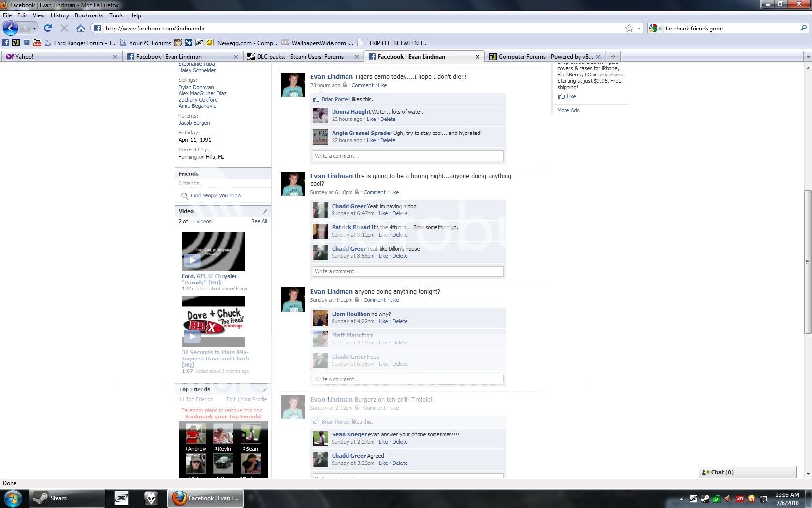The height and width of the screenshot is (508, 812).
Task: Open Kevin's top friend photo
Action: (223, 434)
